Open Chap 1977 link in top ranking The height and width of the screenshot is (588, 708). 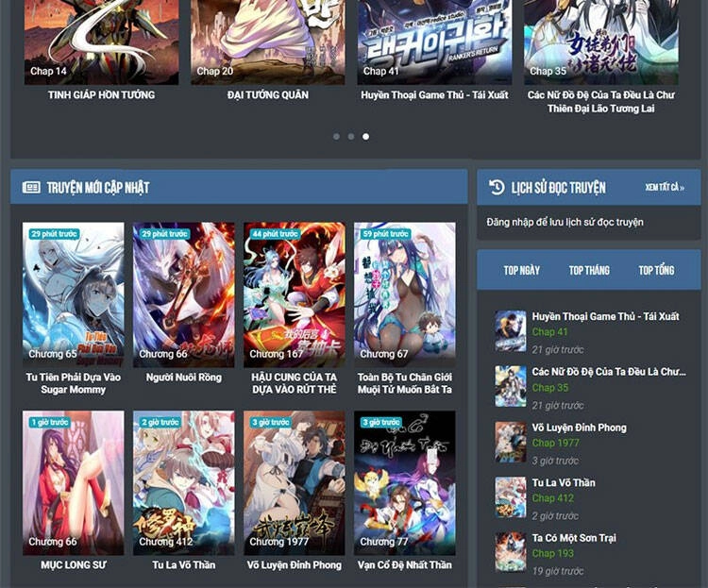[x=556, y=443]
